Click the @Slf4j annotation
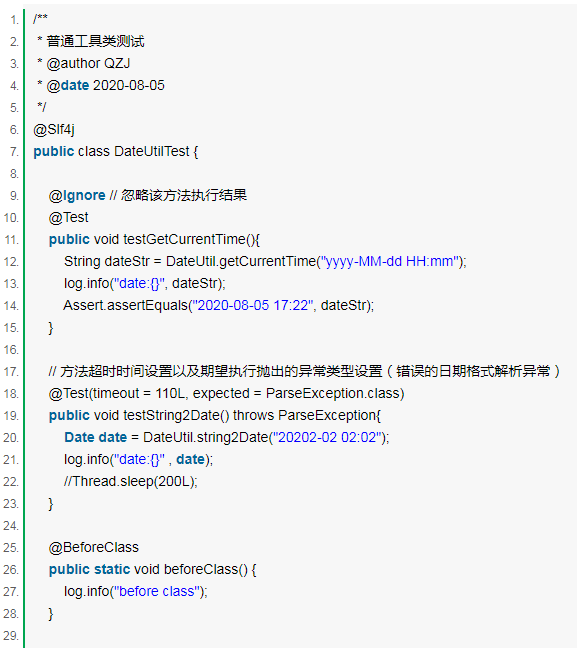The image size is (584, 648). pyautogui.click(x=54, y=130)
